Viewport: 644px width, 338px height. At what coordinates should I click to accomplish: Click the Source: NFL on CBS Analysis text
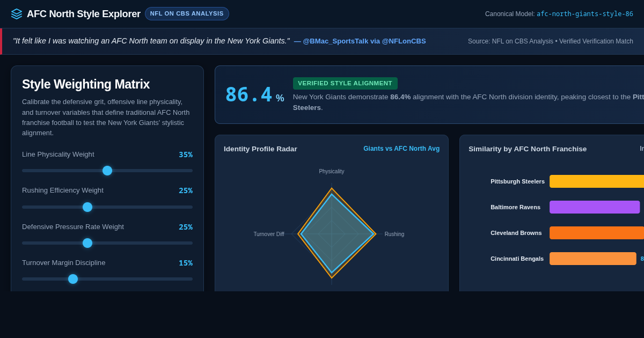click(551, 41)
